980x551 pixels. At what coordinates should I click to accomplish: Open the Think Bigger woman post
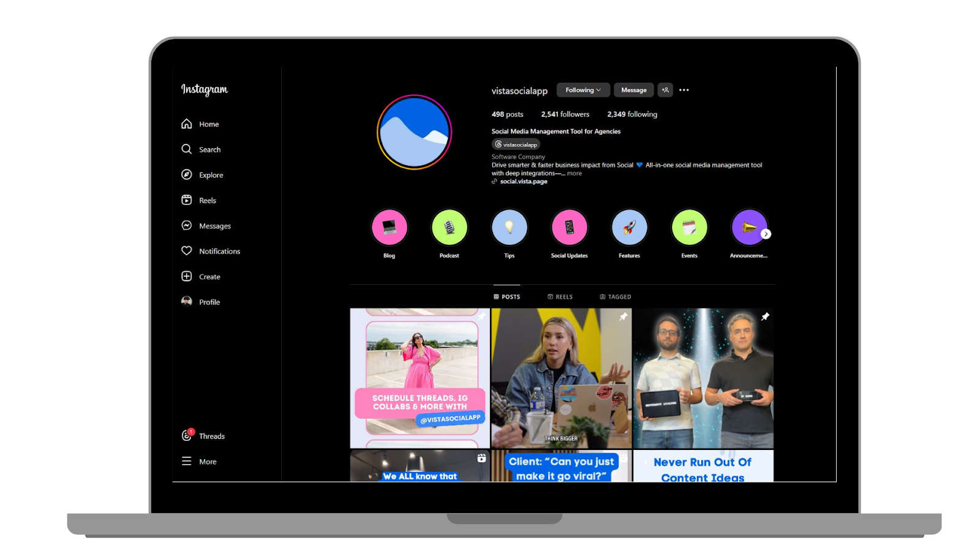coord(561,378)
